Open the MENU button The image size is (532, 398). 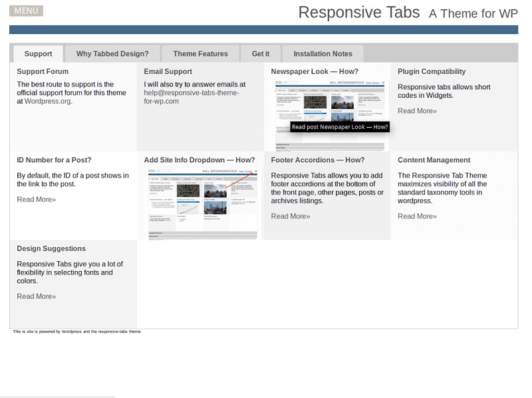[26, 11]
